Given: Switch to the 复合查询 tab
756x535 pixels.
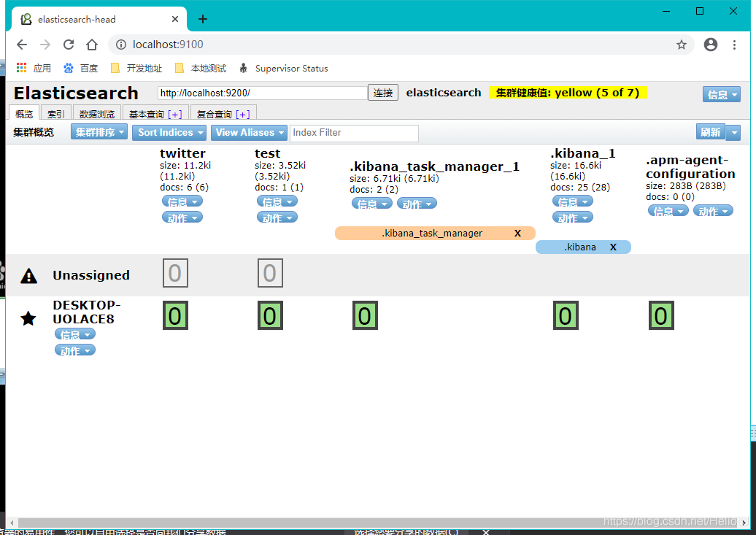Looking at the screenshot, I should pos(214,115).
